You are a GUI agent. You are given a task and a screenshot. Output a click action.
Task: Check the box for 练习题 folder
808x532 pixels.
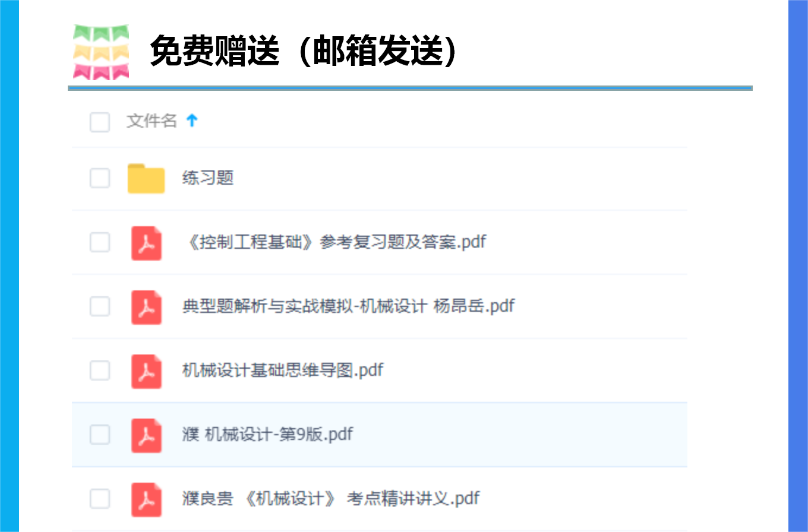click(x=100, y=178)
